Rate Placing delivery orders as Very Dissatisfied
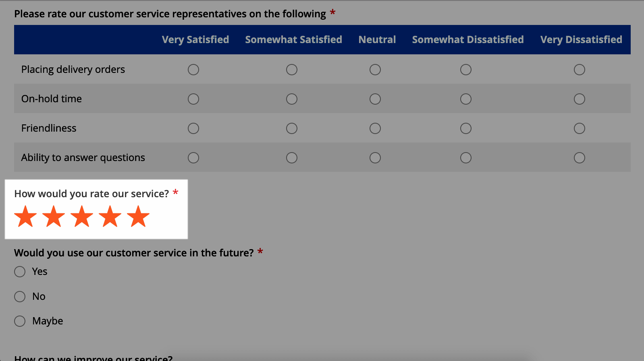 [x=580, y=70]
